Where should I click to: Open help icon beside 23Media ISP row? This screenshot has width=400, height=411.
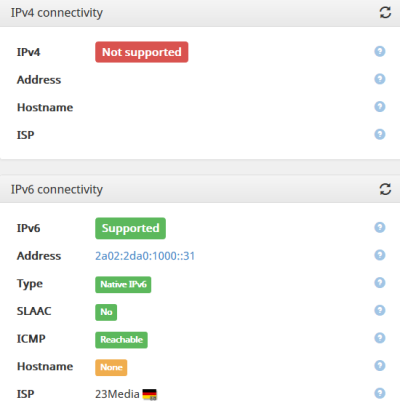pyautogui.click(x=380, y=393)
